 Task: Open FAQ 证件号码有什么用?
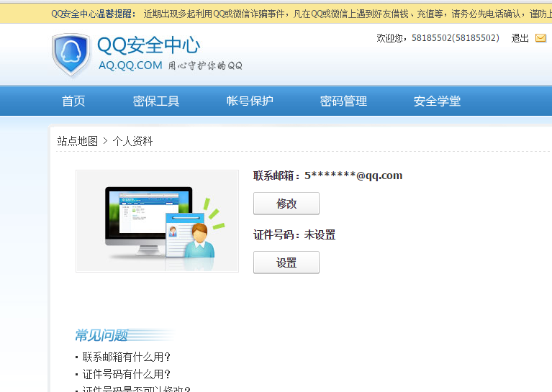tap(127, 374)
